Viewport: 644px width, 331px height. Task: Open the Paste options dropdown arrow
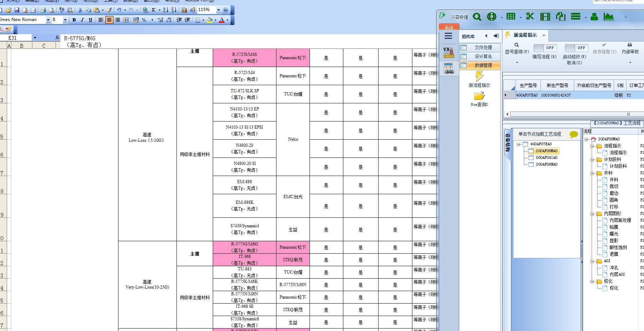pos(102,10)
